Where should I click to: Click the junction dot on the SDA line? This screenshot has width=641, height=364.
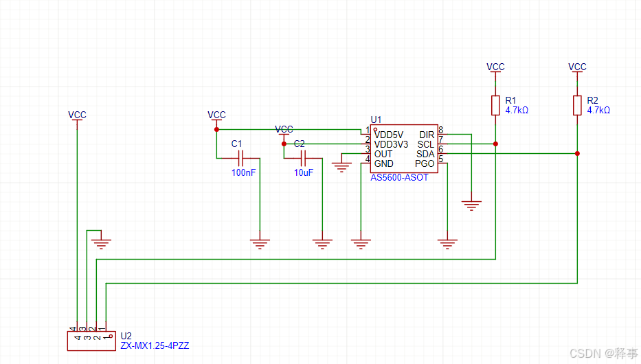coord(577,154)
